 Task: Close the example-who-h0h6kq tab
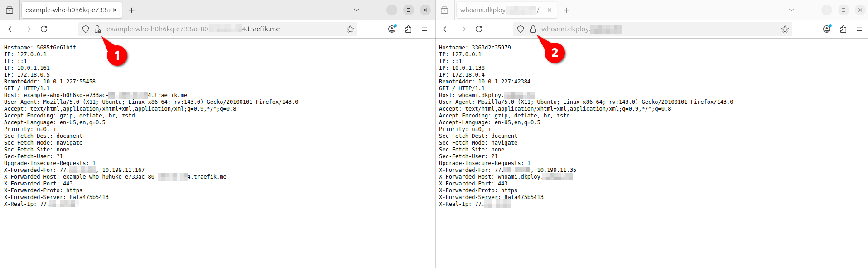click(x=115, y=10)
